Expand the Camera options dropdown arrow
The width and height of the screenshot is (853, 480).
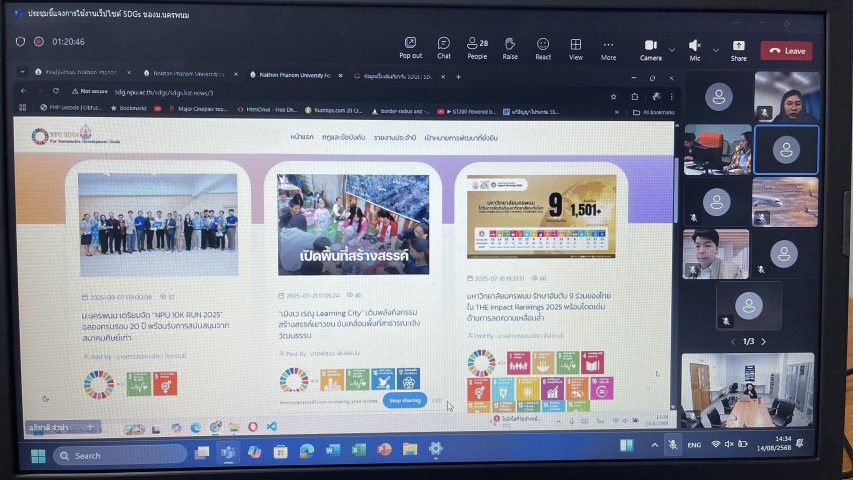point(671,48)
